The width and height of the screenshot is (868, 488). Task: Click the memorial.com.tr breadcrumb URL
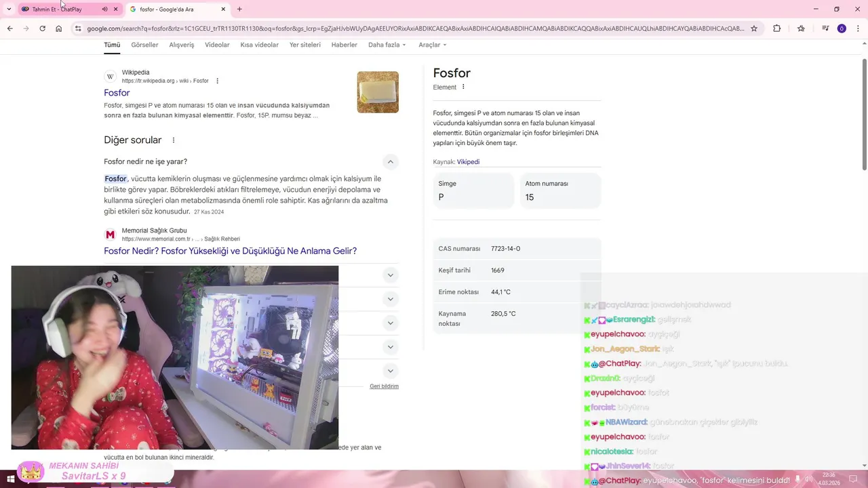180,239
